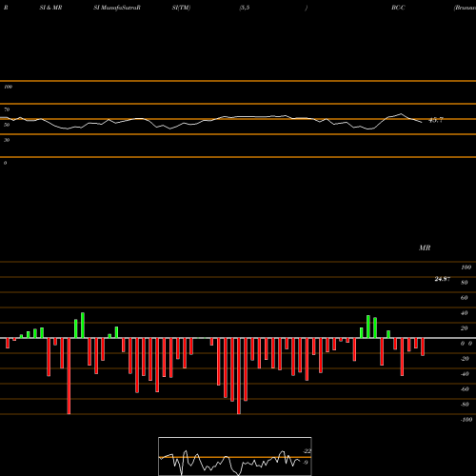
Task: Click the 20 axis label on MR chart
Action: click(x=465, y=328)
